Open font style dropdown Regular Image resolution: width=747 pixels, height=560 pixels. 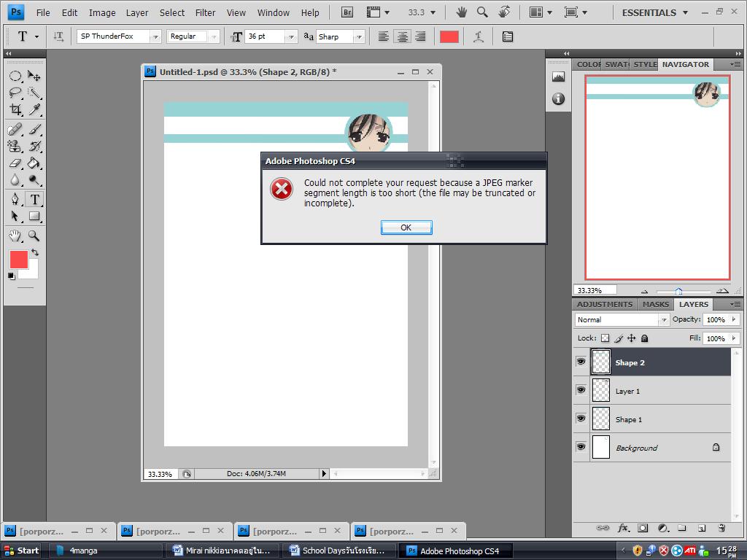pyautogui.click(x=214, y=36)
